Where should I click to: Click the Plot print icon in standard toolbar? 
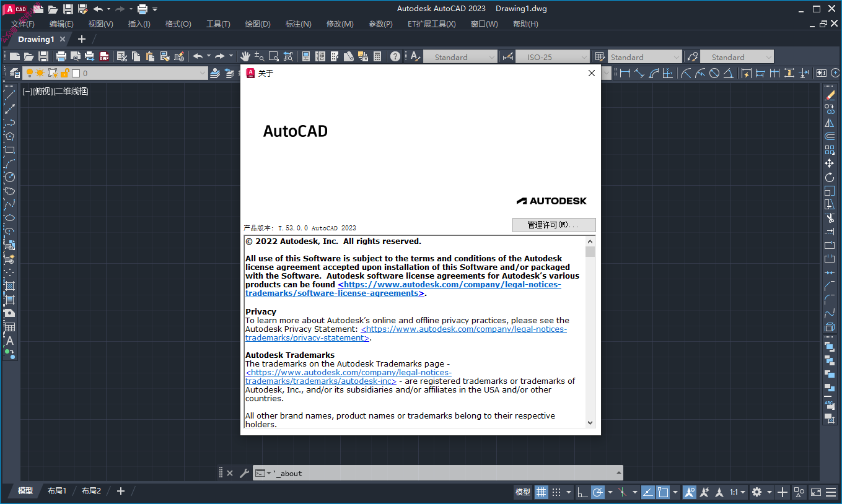click(x=61, y=56)
